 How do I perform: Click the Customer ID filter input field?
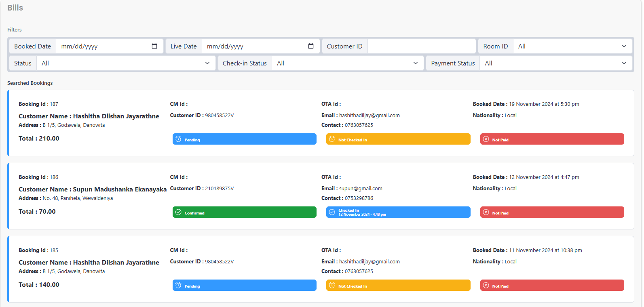(x=422, y=46)
